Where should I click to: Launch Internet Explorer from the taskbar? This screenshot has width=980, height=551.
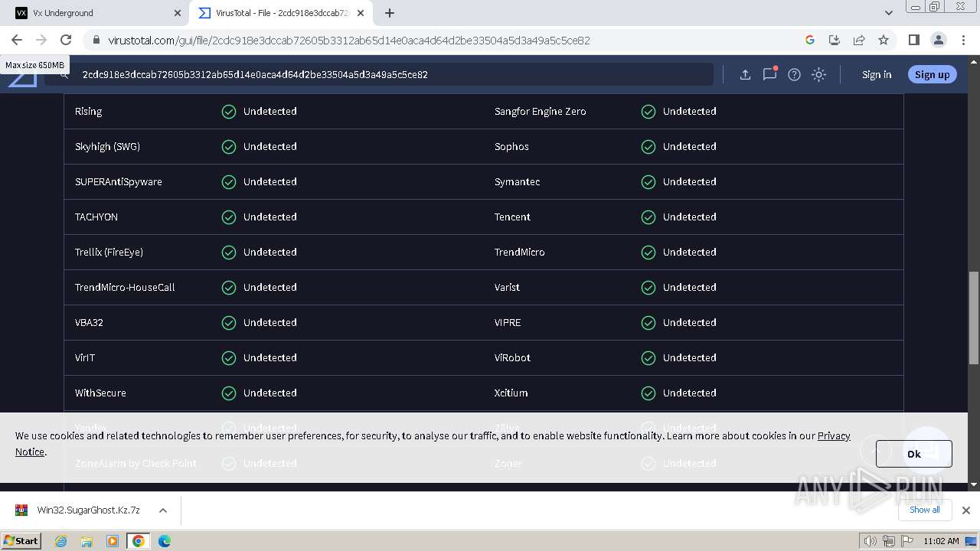pos(61,541)
